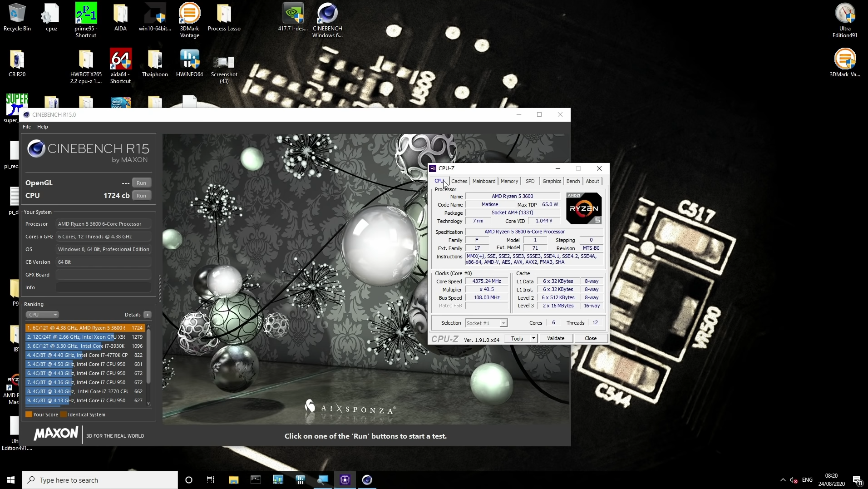The height and width of the screenshot is (489, 868).
Task: Click the Windows Start button
Action: tap(11, 480)
